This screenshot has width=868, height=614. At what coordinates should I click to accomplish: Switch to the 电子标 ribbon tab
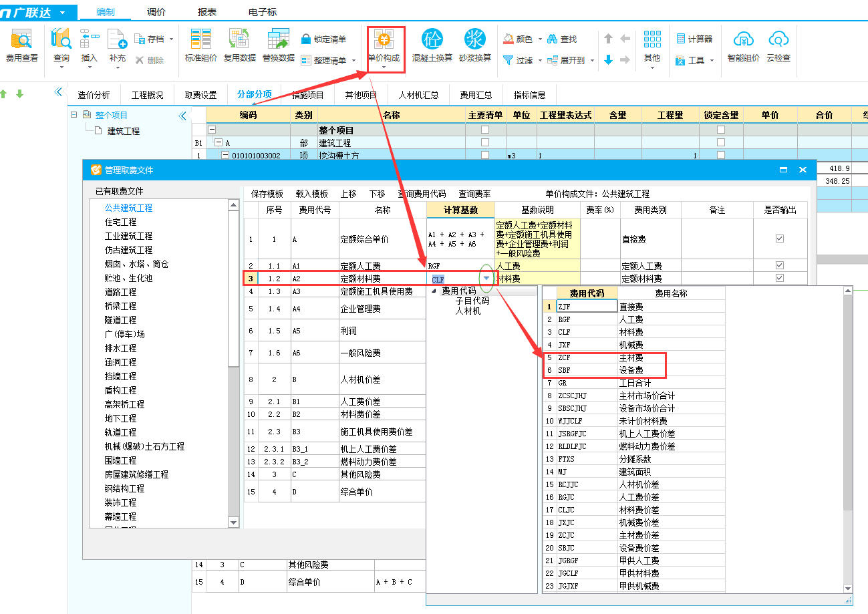pos(263,12)
